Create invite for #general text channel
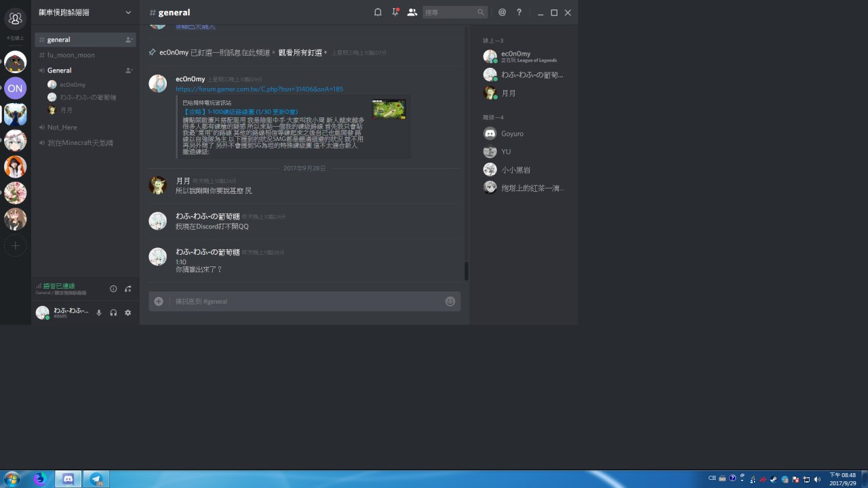The height and width of the screenshot is (488, 868). [x=129, y=40]
